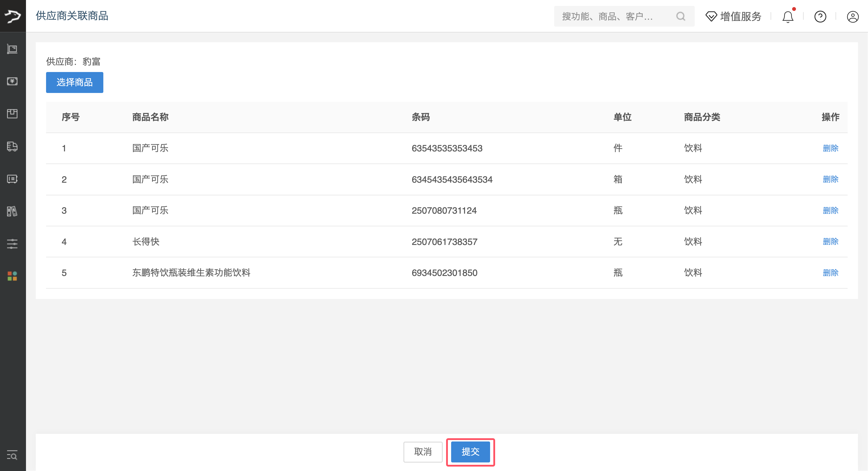Click the magnifier search icon

pos(681,16)
